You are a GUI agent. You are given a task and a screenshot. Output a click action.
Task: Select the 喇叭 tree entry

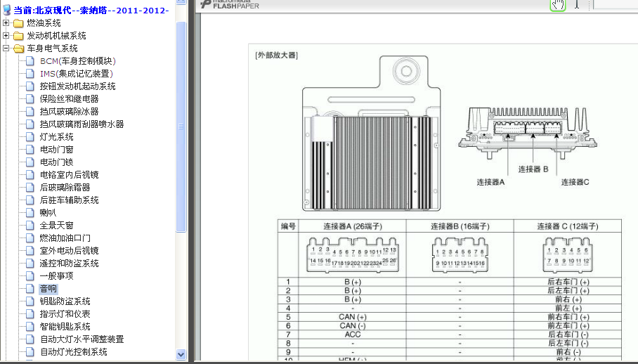[48, 212]
